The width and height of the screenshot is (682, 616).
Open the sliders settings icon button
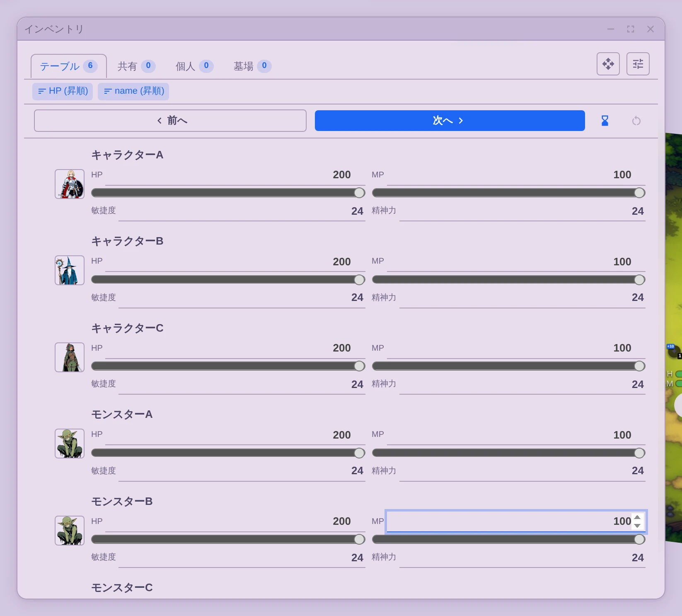(638, 64)
